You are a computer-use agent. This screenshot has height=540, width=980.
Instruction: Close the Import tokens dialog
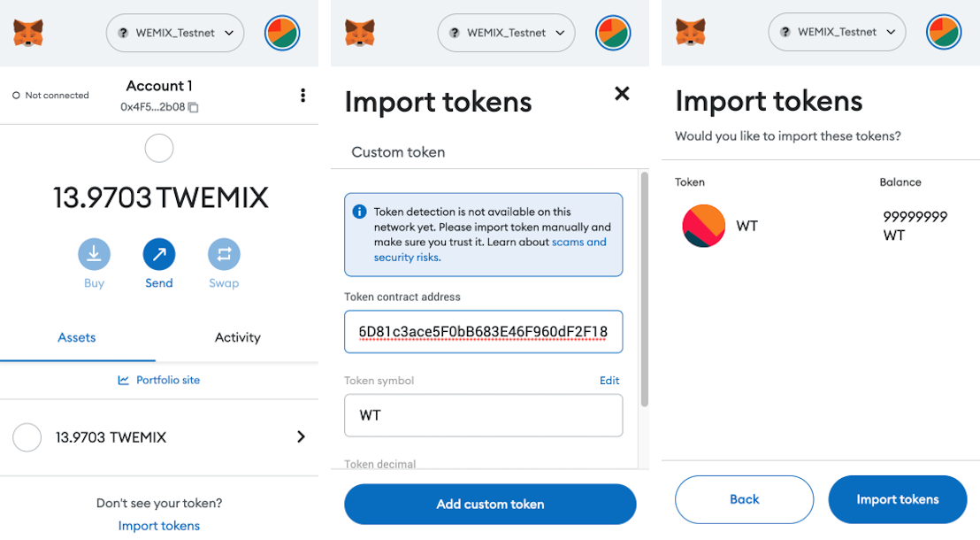[622, 94]
